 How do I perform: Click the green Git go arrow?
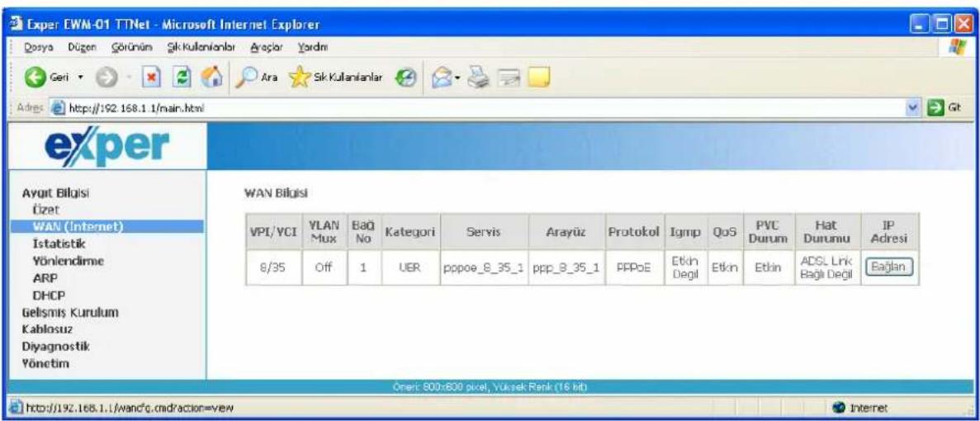click(x=937, y=108)
